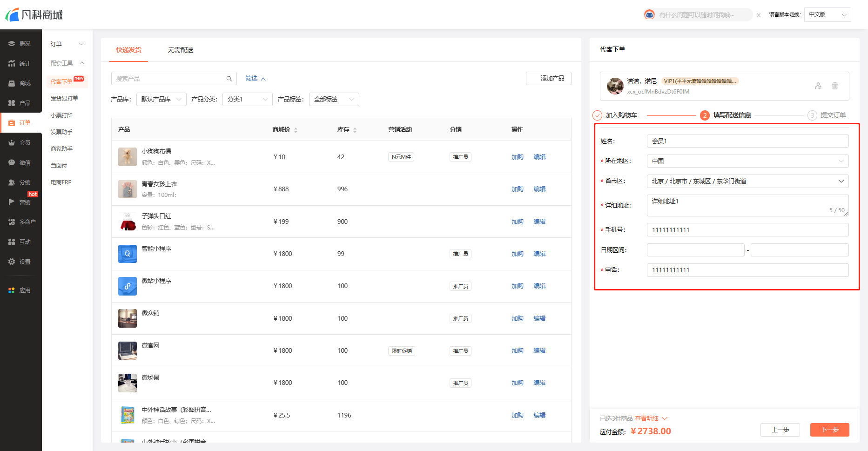Open the 省市区 address cascader dropdown
The image size is (868, 451).
tap(747, 181)
